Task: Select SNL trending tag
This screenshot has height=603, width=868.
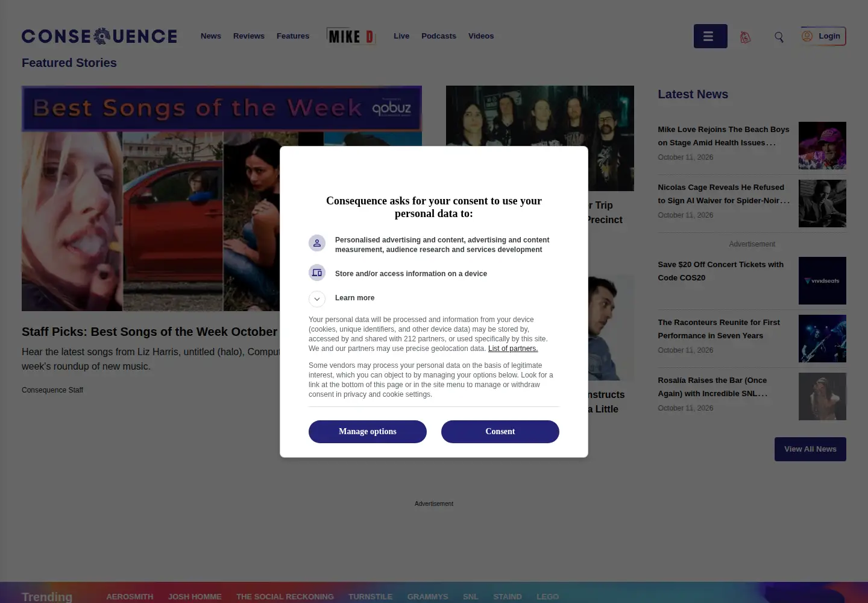Action: (x=471, y=596)
